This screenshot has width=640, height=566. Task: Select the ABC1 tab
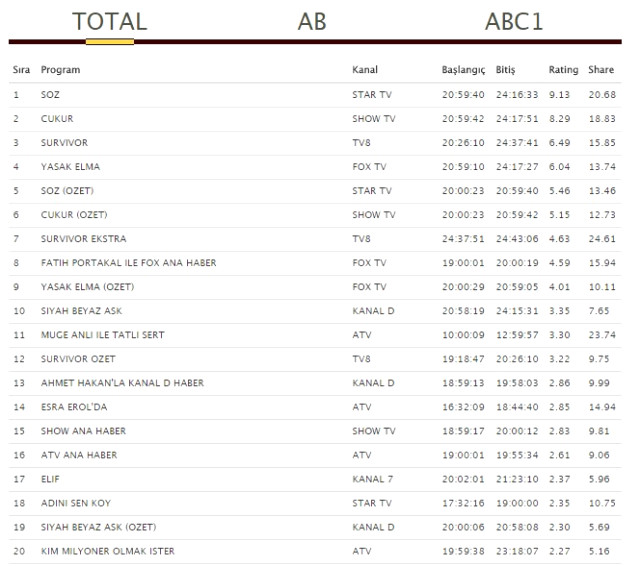pyautogui.click(x=514, y=21)
